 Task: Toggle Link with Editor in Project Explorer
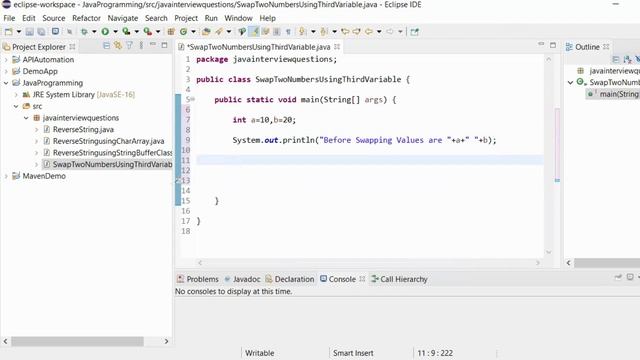coord(118,46)
